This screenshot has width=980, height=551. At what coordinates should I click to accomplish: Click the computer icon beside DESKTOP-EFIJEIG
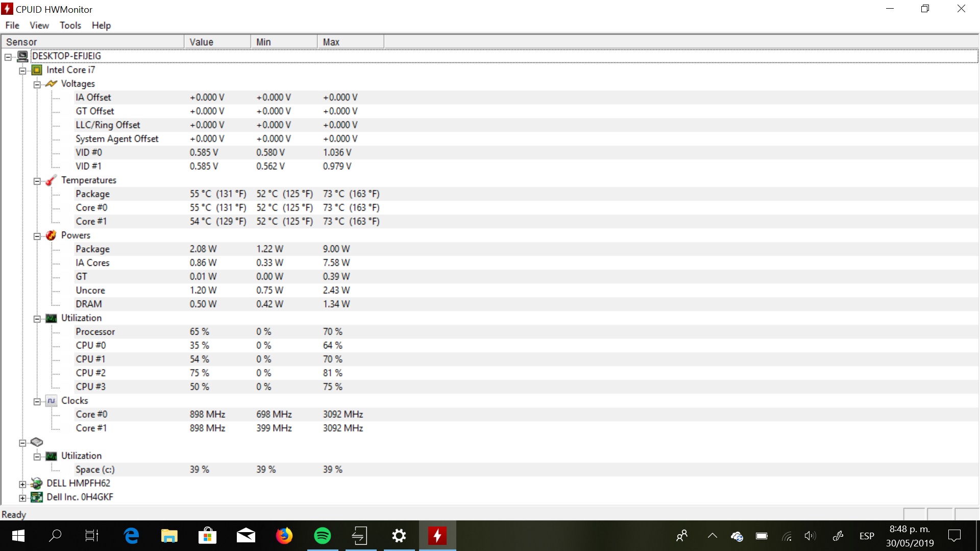[x=22, y=56]
